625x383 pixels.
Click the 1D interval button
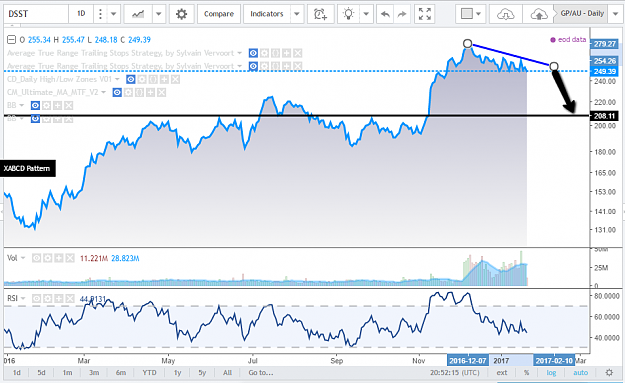pyautogui.click(x=81, y=14)
